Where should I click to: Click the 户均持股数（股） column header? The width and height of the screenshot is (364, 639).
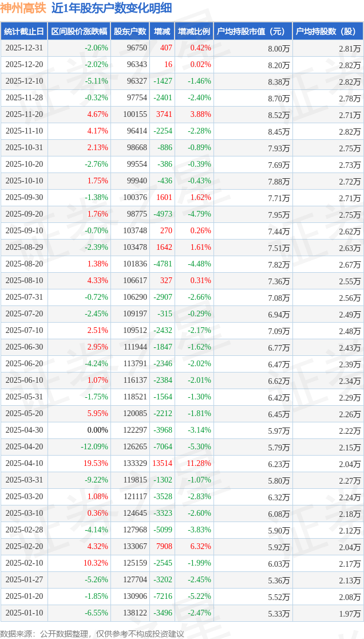coord(327,32)
